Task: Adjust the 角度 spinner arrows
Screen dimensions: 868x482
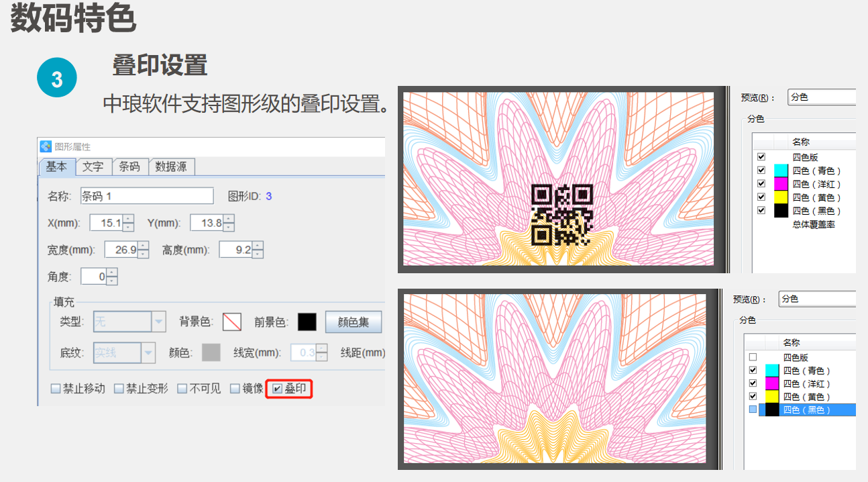Action: click(112, 277)
